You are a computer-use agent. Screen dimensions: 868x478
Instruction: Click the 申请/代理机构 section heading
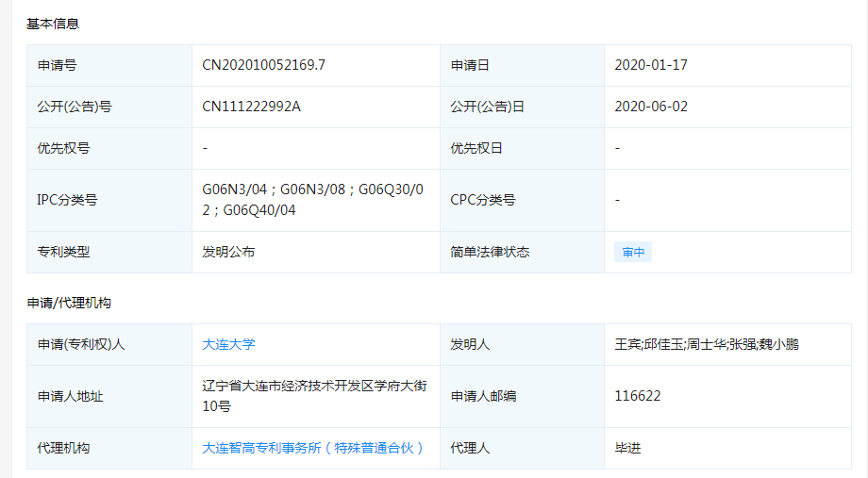[x=69, y=304]
